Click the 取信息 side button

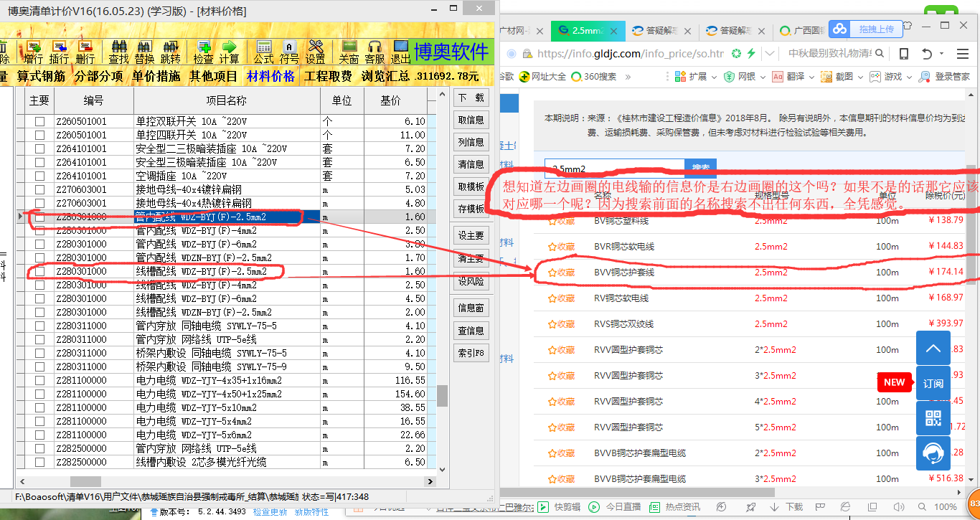coord(471,120)
